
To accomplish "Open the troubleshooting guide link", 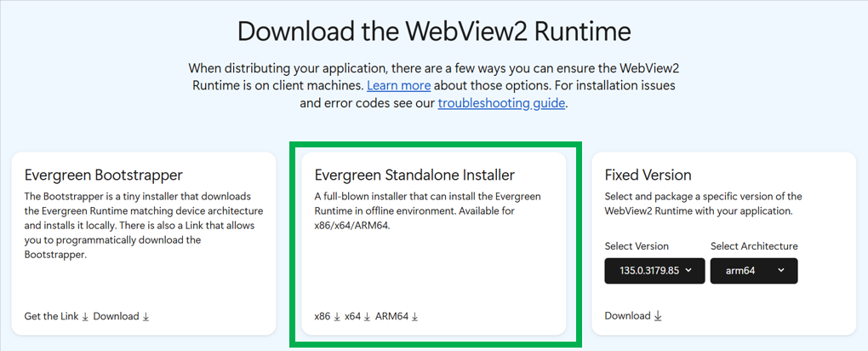I will click(x=501, y=103).
